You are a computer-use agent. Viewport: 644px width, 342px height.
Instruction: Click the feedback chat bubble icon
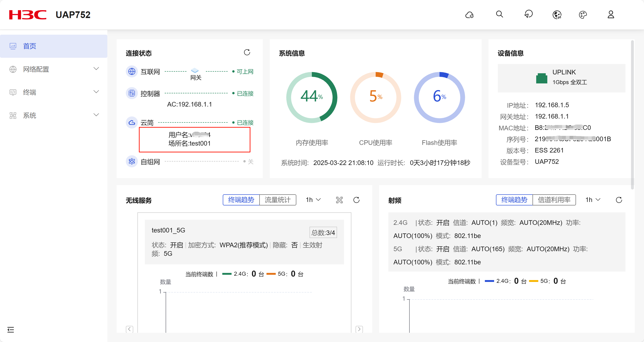click(x=528, y=14)
